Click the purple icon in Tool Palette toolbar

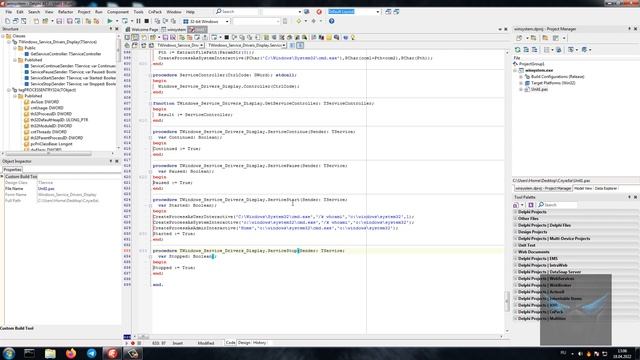531,205
